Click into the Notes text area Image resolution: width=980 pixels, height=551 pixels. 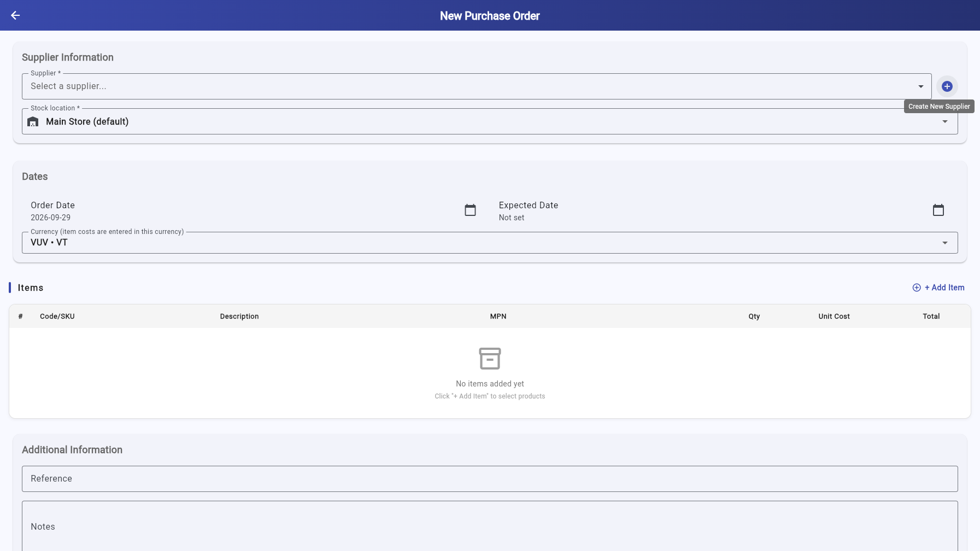[x=490, y=526]
